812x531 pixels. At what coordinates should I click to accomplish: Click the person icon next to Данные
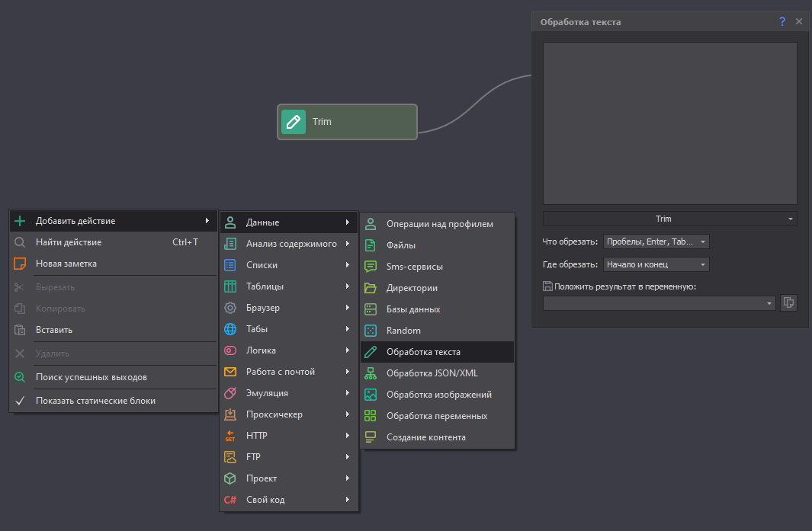click(x=230, y=222)
